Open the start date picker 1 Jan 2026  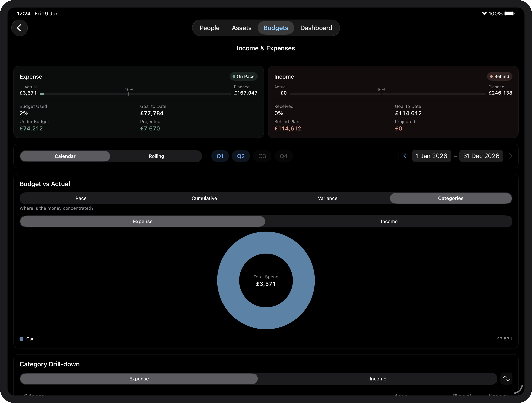431,156
